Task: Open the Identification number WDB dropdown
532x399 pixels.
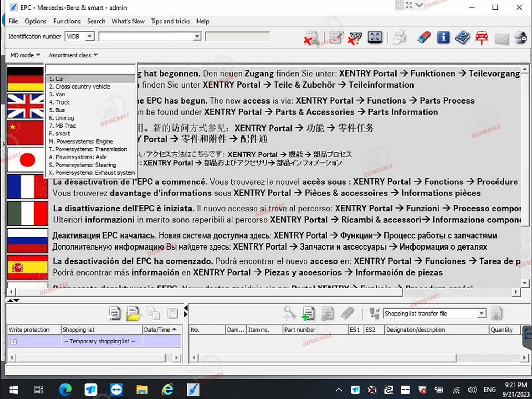Action: tap(89, 36)
